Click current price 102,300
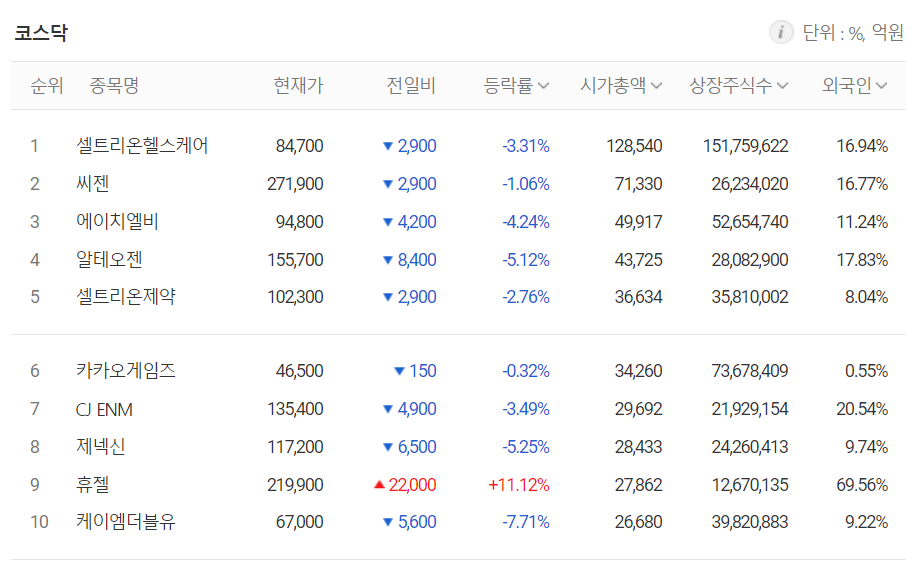This screenshot has height=569, width=923. point(296,297)
